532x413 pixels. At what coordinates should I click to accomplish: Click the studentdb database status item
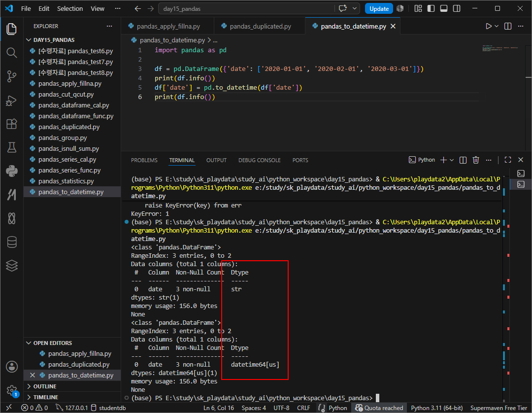[x=108, y=408]
